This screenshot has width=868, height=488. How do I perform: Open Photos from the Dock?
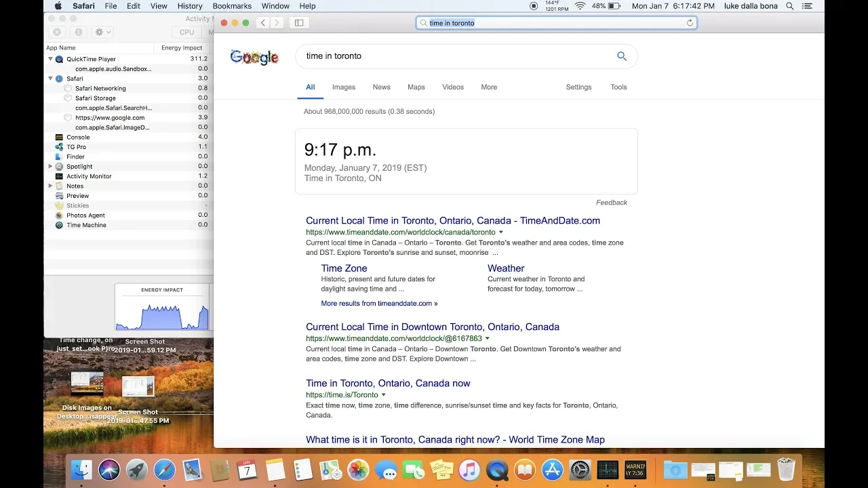358,470
